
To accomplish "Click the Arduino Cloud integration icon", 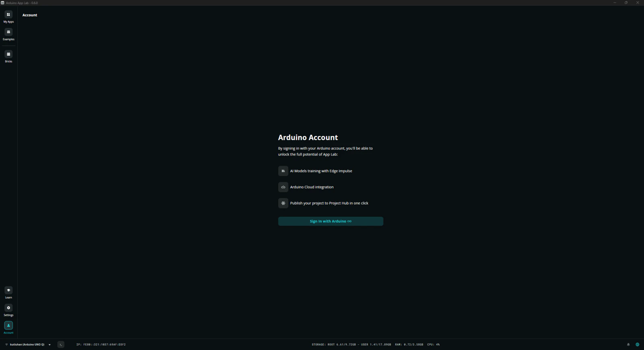I will pyautogui.click(x=283, y=187).
